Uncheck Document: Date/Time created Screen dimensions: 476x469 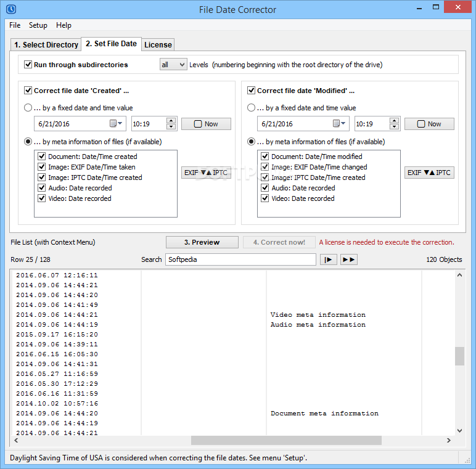pos(41,157)
